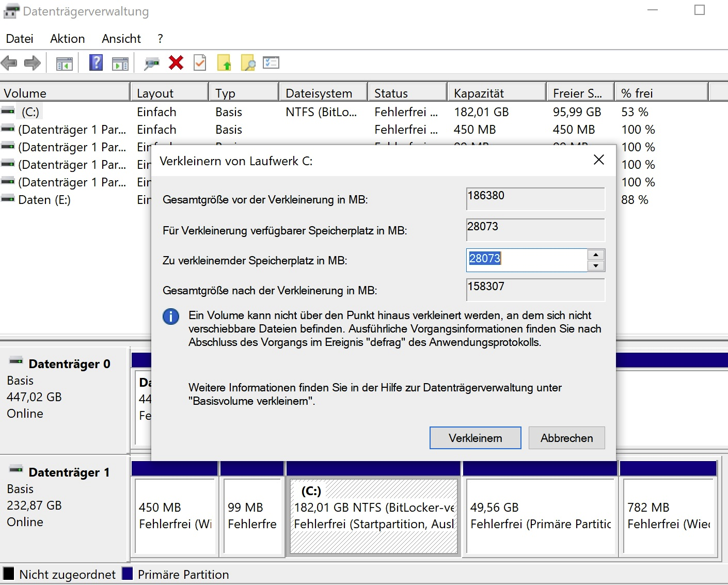The height and width of the screenshot is (585, 728).
Task: Click the read-only field showing 186380
Action: click(x=535, y=199)
